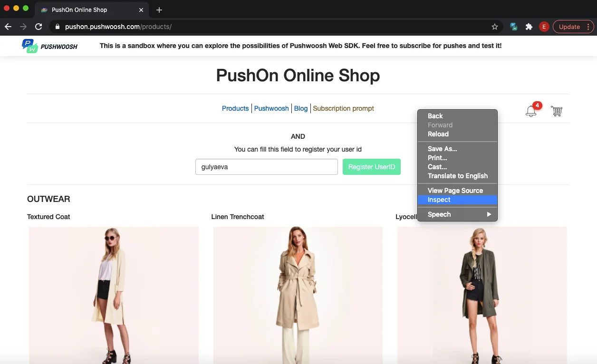
Task: Navigate to the Subscription prompt link
Action: coord(343,108)
